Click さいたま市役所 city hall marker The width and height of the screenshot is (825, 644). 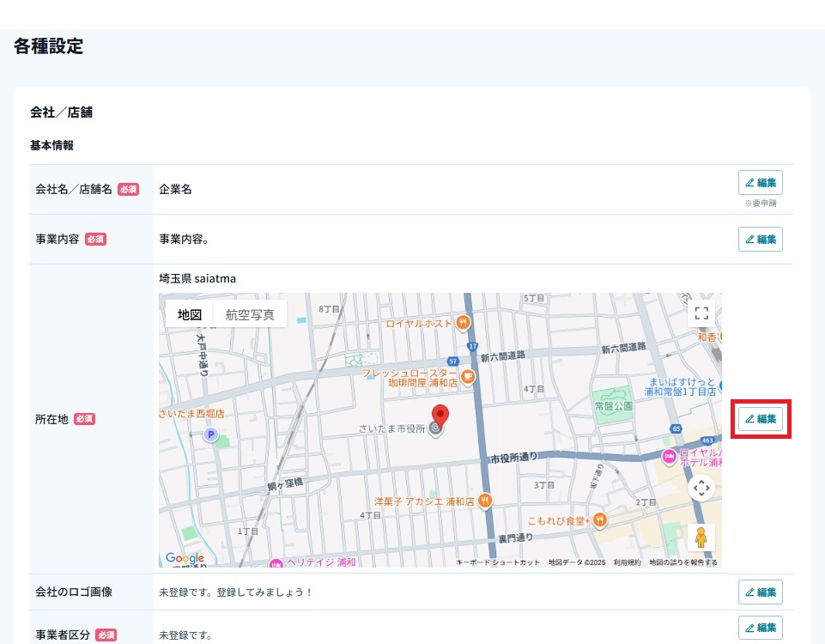[435, 428]
